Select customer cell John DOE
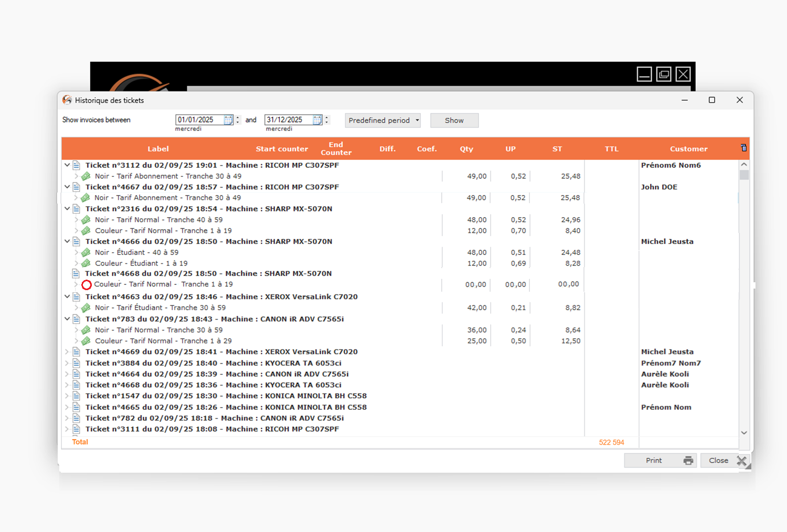 [659, 187]
